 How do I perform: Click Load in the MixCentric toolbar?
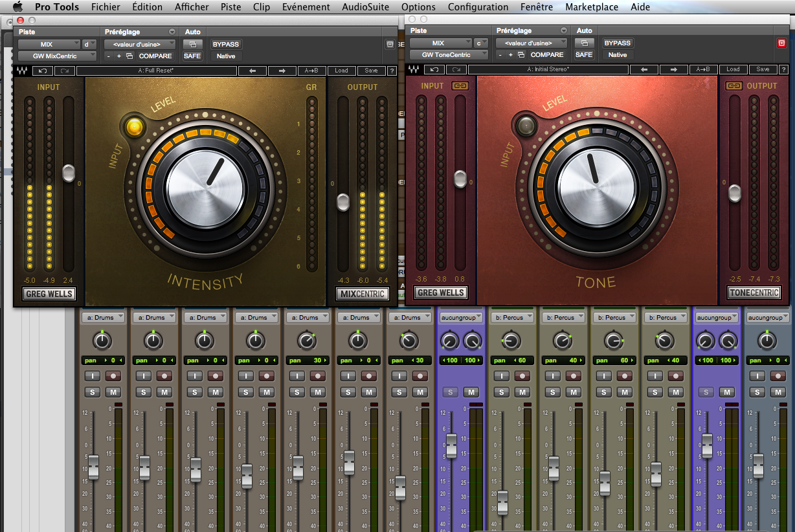click(341, 71)
